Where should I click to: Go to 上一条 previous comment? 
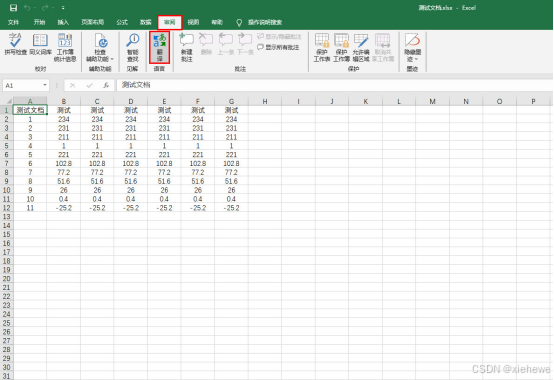coord(225,44)
